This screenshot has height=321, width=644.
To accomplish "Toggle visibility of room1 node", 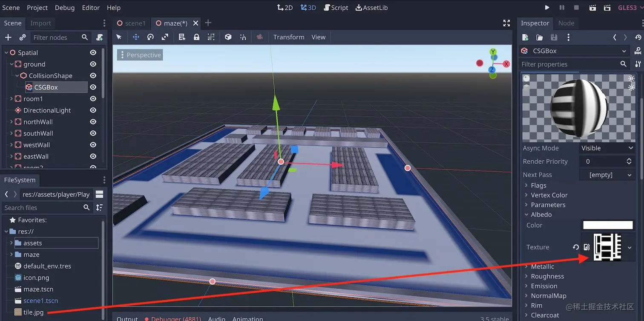I will 93,98.
